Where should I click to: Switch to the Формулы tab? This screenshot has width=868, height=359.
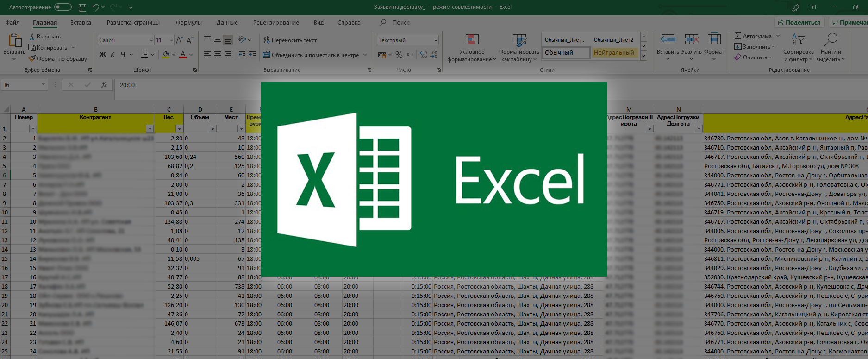point(189,22)
